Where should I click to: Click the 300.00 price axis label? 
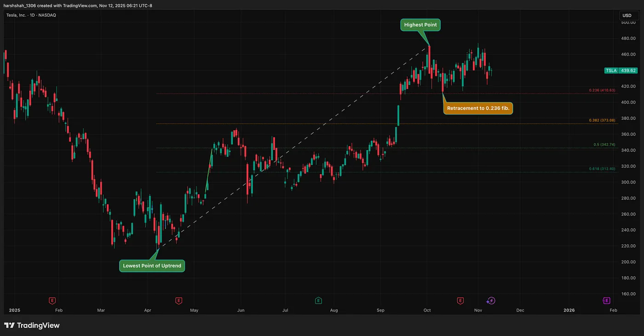coord(627,182)
